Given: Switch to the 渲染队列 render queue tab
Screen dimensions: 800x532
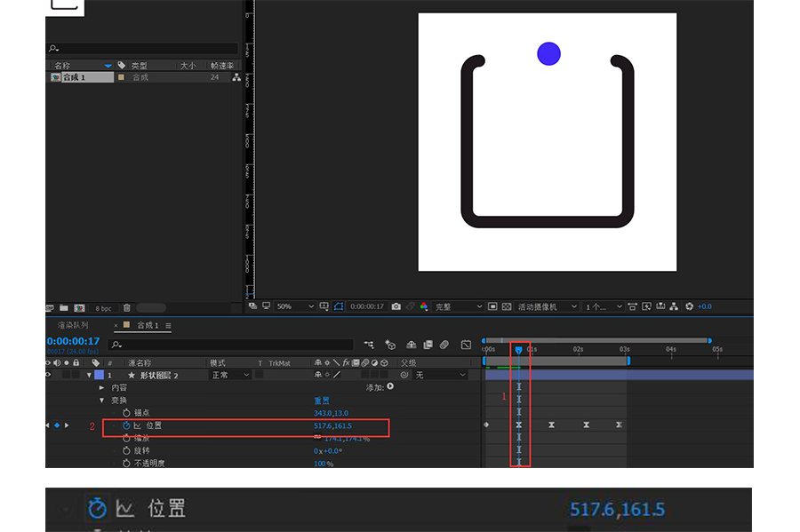Looking at the screenshot, I should [x=73, y=326].
